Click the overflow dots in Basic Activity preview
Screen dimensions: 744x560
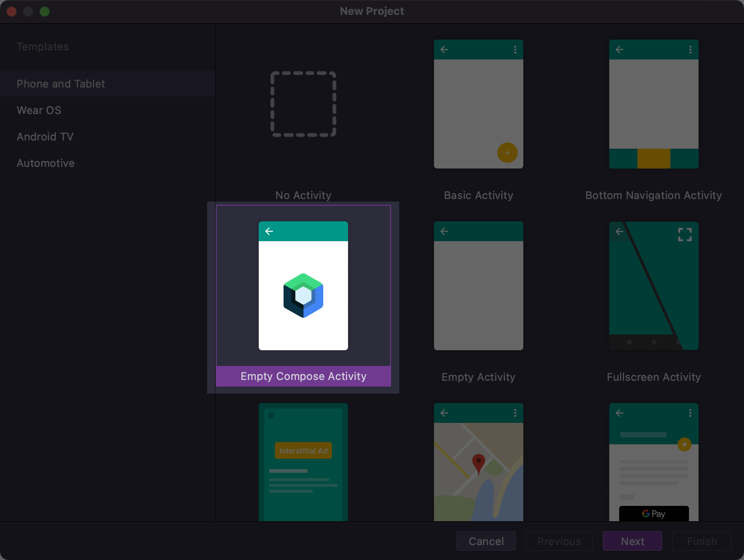point(515,50)
